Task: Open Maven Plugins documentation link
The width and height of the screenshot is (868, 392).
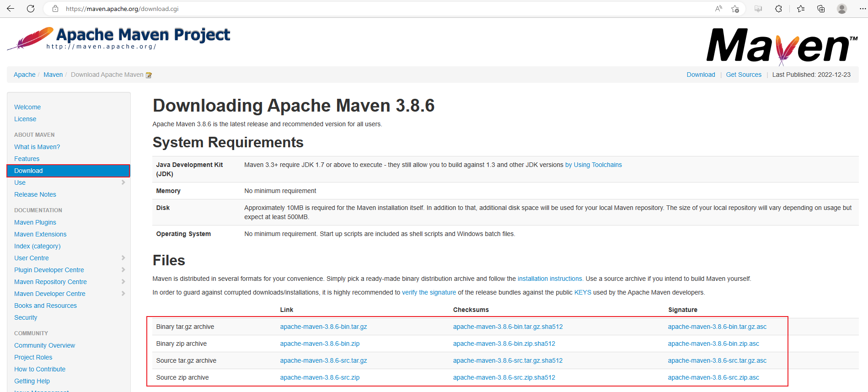Action: coord(35,222)
